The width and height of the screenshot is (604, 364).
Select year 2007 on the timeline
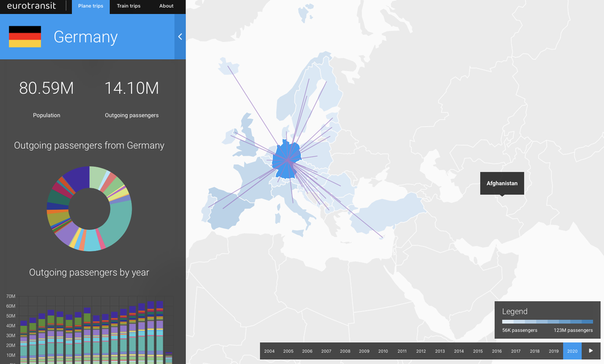pos(326,351)
